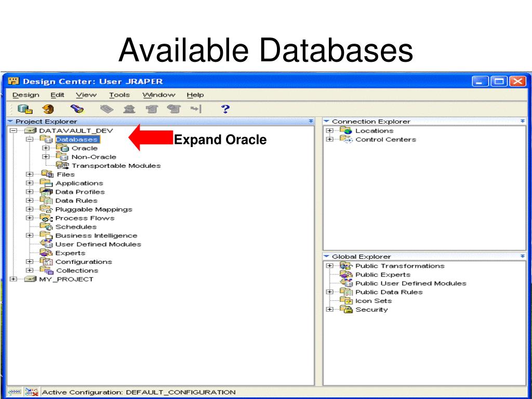Minimize the Design Center window
This screenshot has height=399, width=532.
click(x=480, y=82)
